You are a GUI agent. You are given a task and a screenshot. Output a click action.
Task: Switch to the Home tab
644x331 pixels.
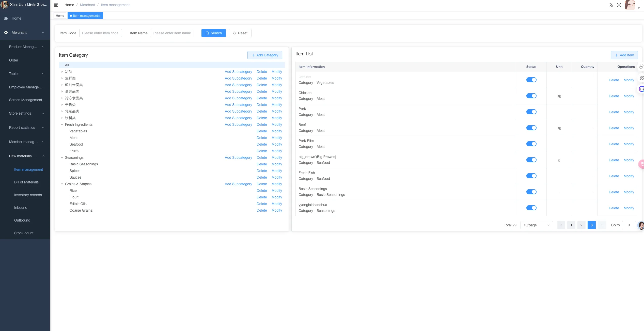[60, 16]
